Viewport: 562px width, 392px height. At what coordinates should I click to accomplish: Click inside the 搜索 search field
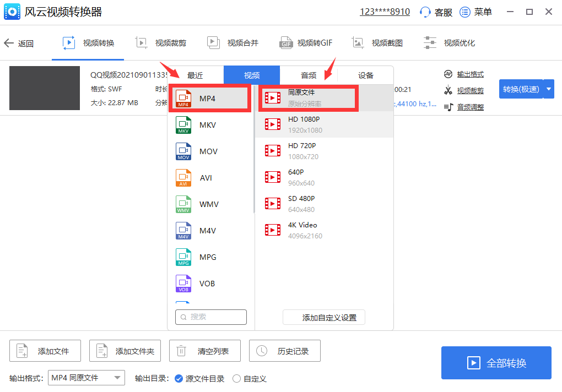point(211,317)
